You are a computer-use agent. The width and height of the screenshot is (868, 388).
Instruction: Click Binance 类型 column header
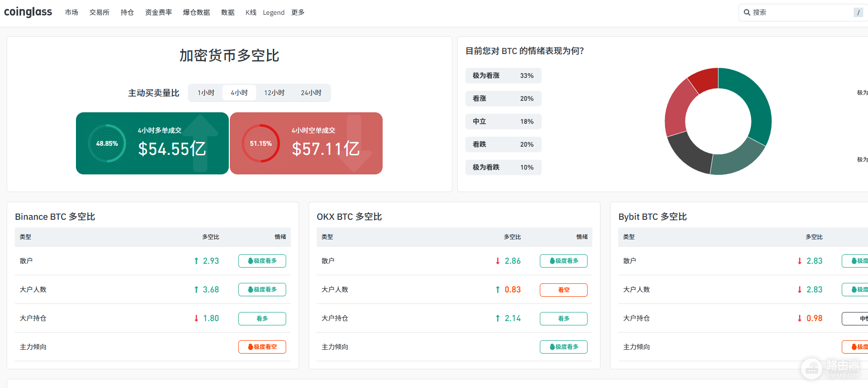pos(25,237)
